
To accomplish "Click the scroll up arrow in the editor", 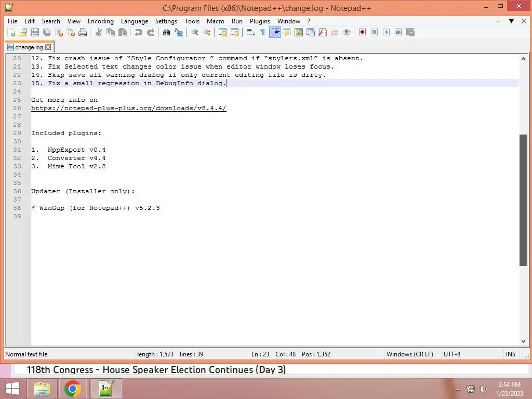I will tap(523, 59).
